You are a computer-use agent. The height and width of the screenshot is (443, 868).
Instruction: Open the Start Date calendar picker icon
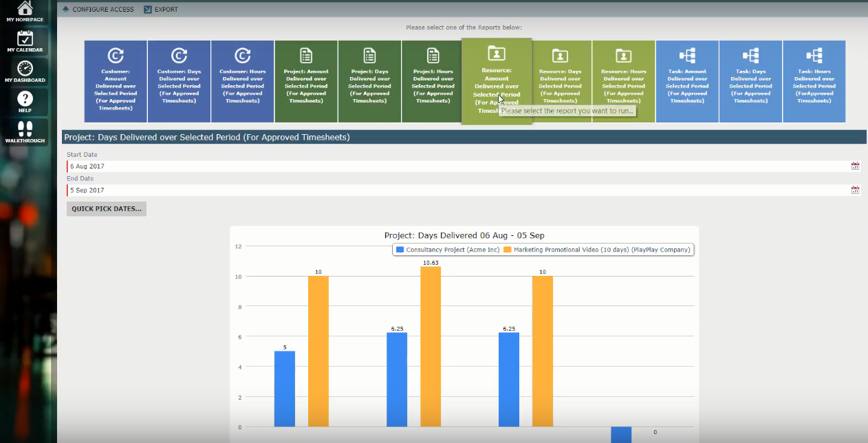tap(855, 166)
